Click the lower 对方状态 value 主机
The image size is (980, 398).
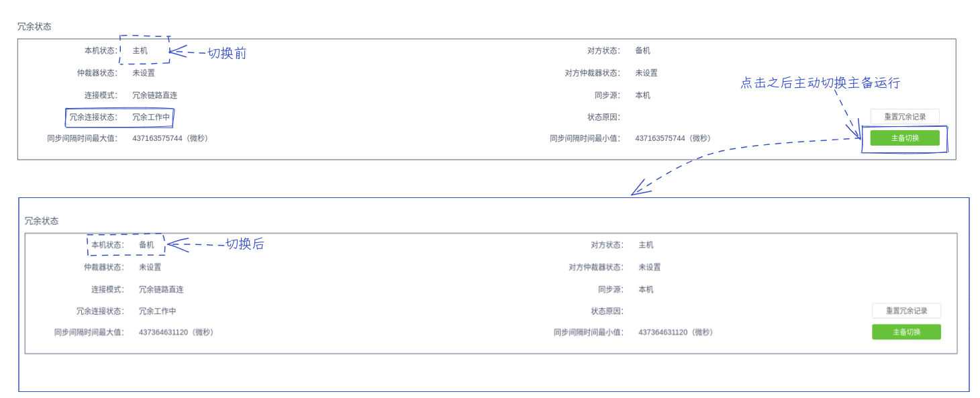coord(646,245)
